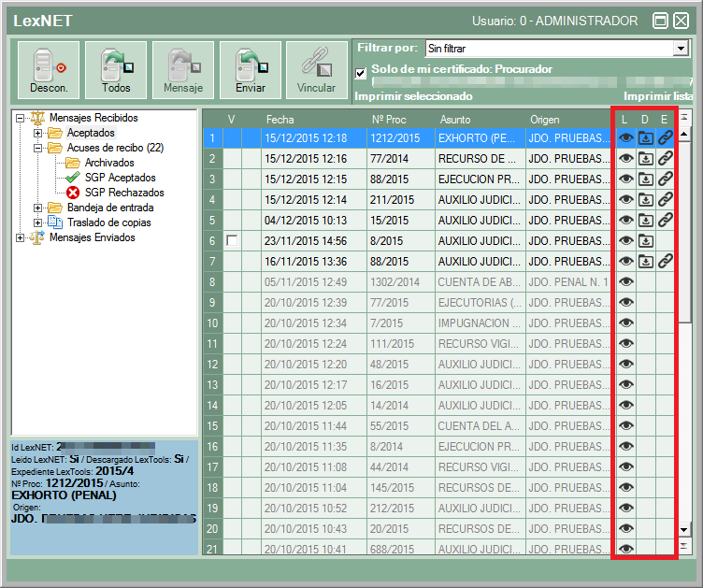Expand the Mensajes Enviados tree node

21,237
